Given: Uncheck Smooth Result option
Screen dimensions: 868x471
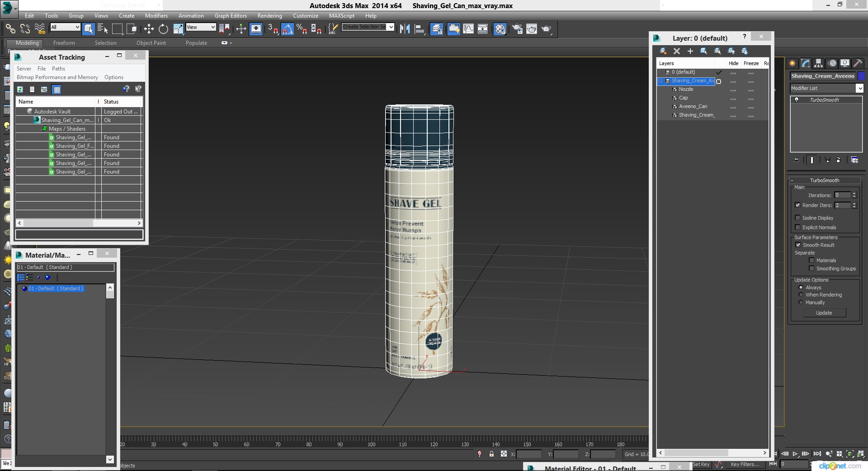Looking at the screenshot, I should 798,245.
